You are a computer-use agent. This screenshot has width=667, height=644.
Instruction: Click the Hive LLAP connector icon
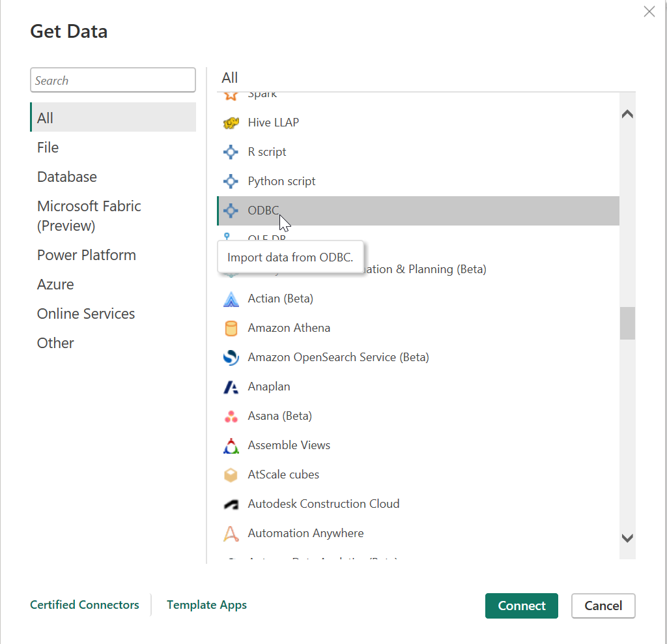coord(231,123)
